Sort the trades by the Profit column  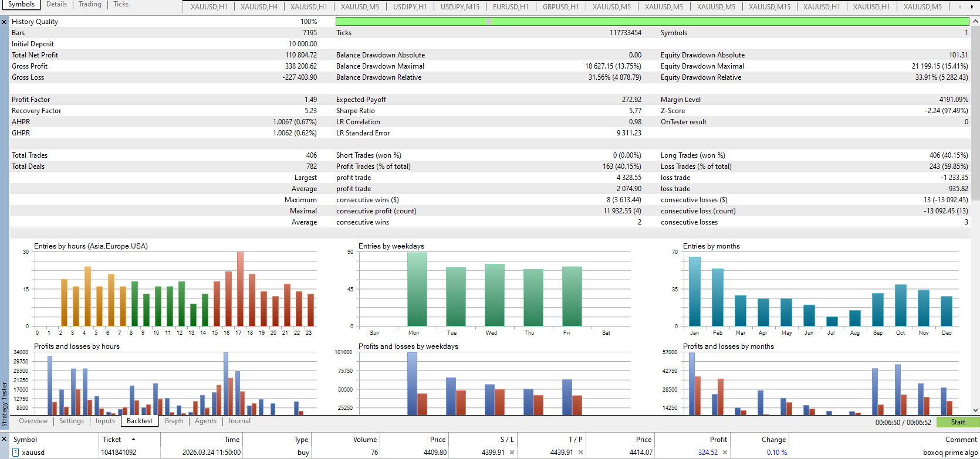tap(718, 440)
